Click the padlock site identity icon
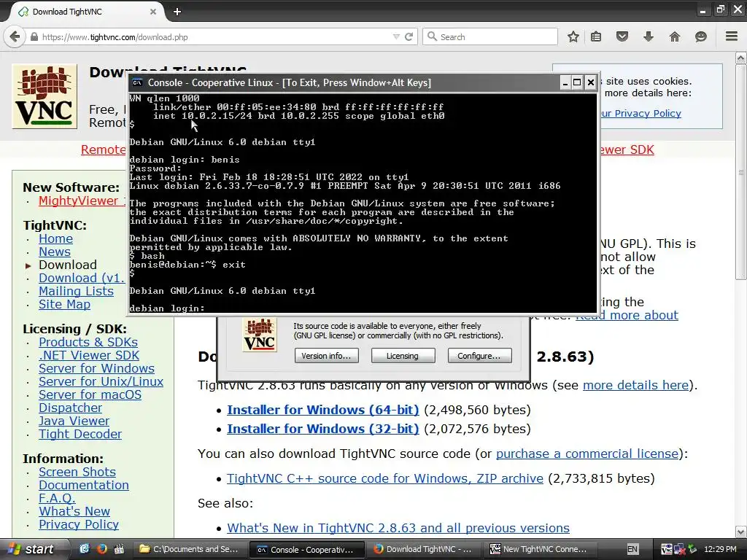 tap(34, 36)
